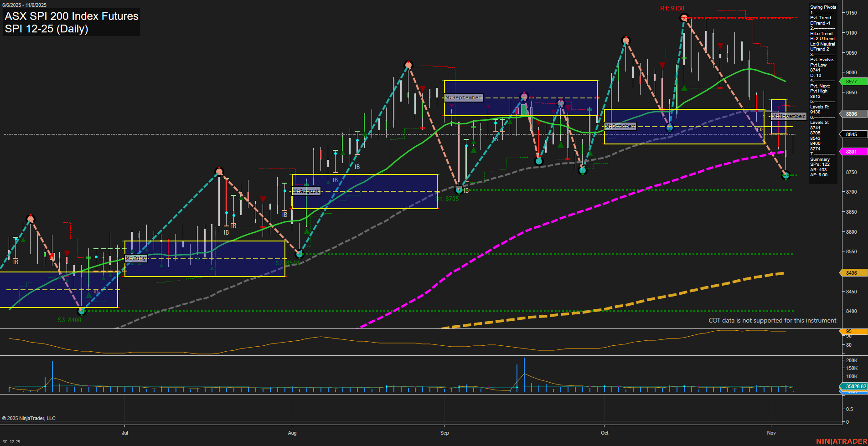Select the M:September profile label
Image resolution: width=868 pixels, height=446 pixels.
tap(463, 97)
